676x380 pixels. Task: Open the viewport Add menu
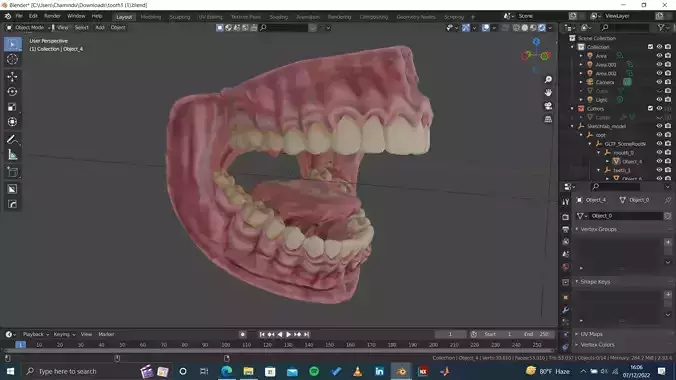pyautogui.click(x=100, y=28)
